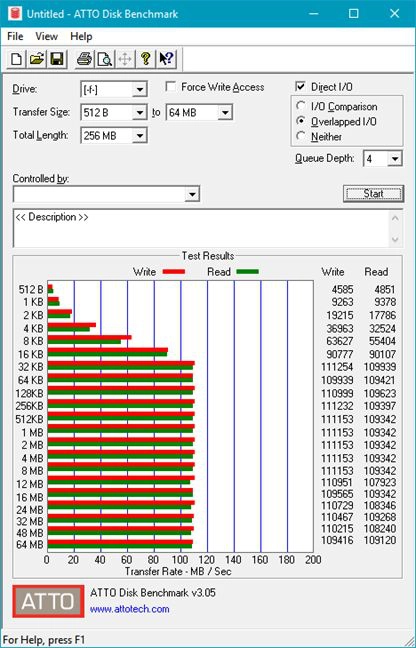Open a benchmark file via folder icon
416x648 pixels.
pos(37,59)
